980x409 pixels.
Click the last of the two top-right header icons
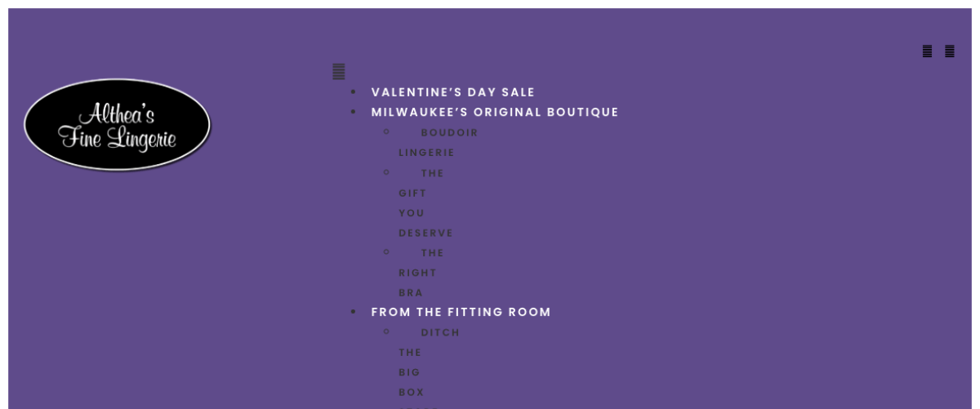950,51
